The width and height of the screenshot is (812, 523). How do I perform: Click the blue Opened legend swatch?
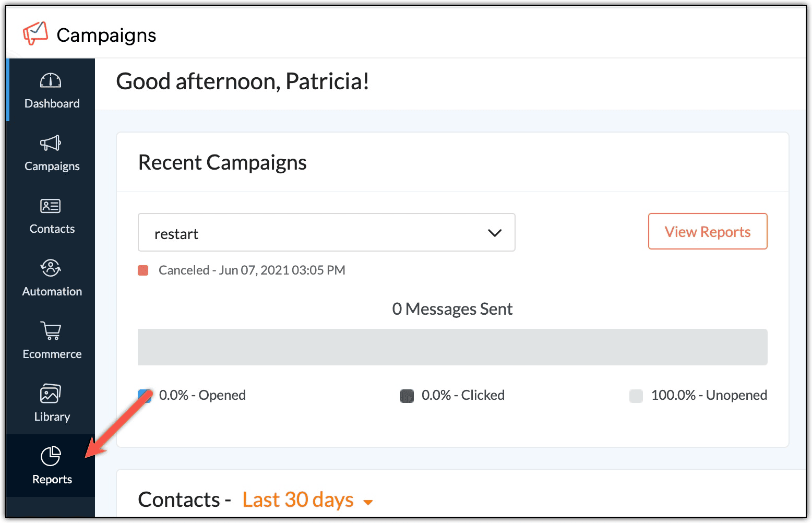[x=145, y=396]
